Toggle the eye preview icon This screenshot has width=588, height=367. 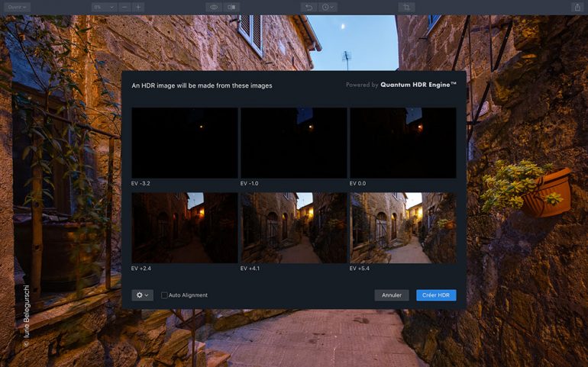[214, 7]
